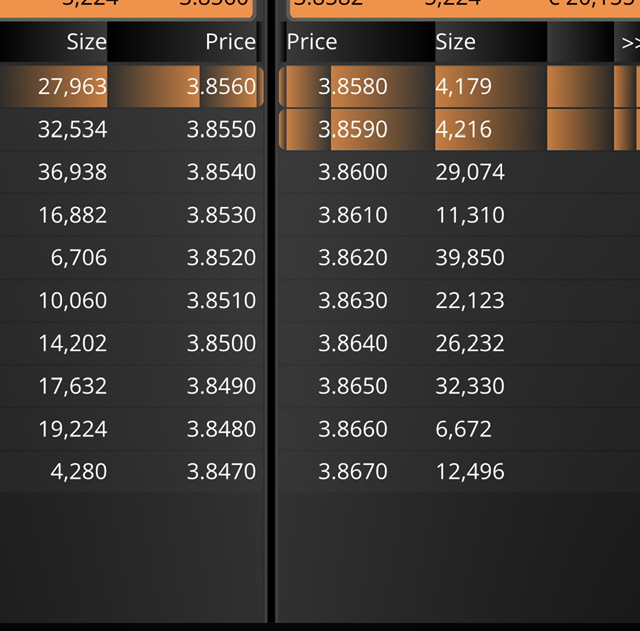Select the highlighted ask price 3.8590
The image size is (640, 631).
coord(353,129)
